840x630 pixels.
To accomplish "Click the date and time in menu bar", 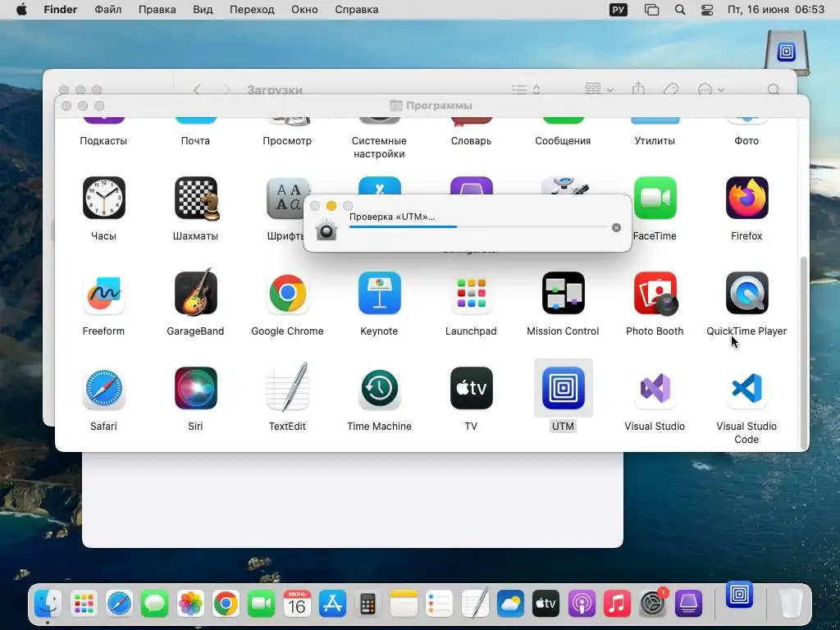I will tap(776, 10).
